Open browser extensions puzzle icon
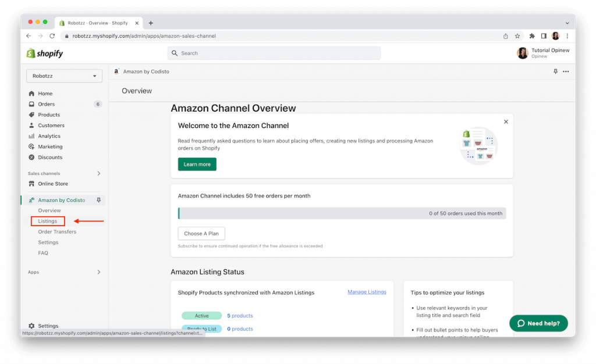This screenshot has width=596, height=364. click(x=532, y=36)
